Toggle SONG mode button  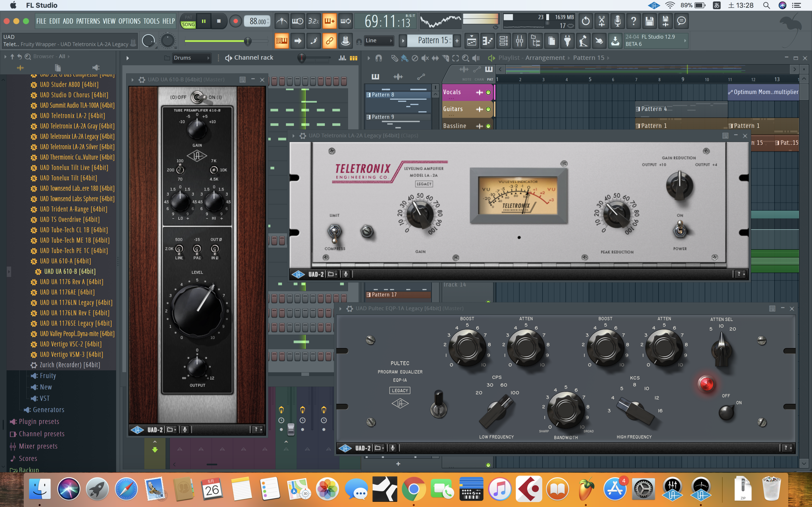[x=188, y=25]
